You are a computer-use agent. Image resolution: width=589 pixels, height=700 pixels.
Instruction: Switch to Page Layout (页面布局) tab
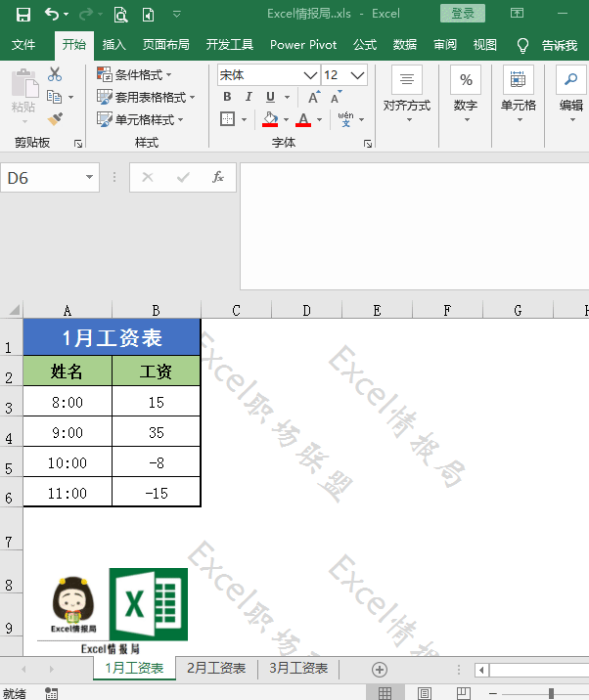click(x=165, y=45)
